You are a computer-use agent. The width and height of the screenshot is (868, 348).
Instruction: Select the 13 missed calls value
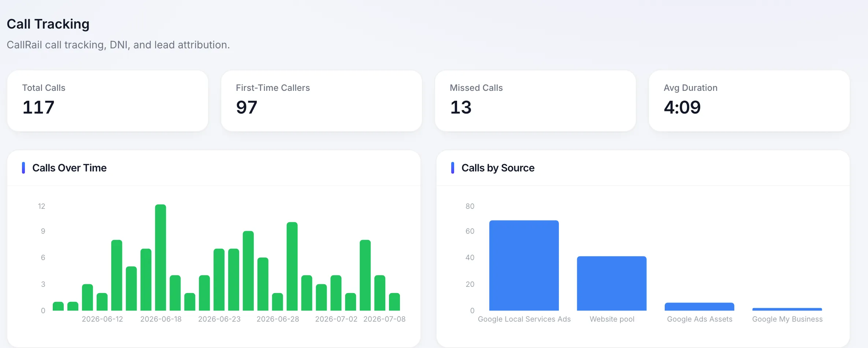pyautogui.click(x=461, y=107)
